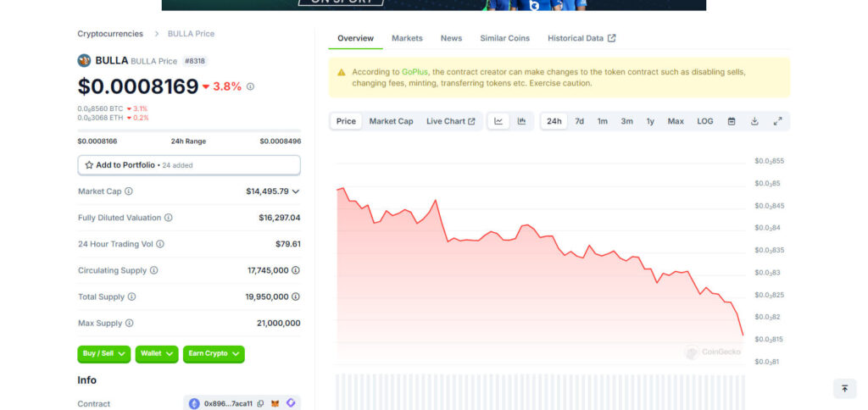Open Market Cap info tooltip icon

pyautogui.click(x=129, y=191)
